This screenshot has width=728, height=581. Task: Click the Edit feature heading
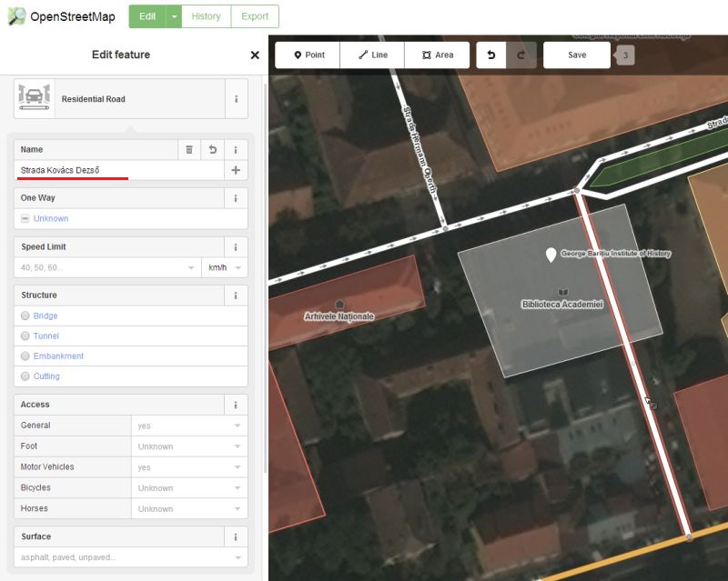coord(121,55)
